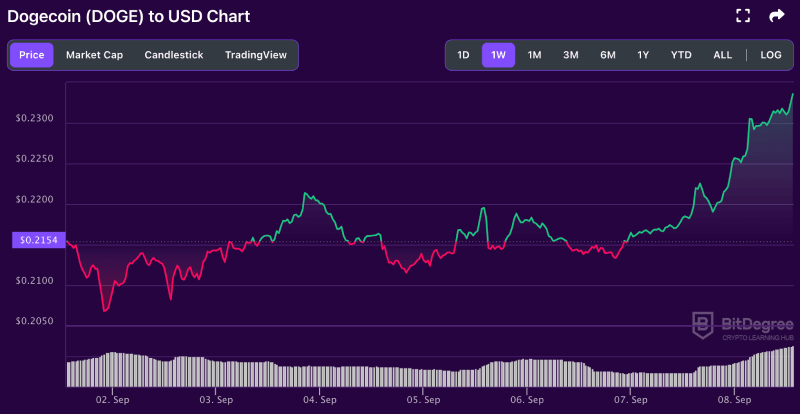Switch to the Market Cap tab

tap(94, 55)
